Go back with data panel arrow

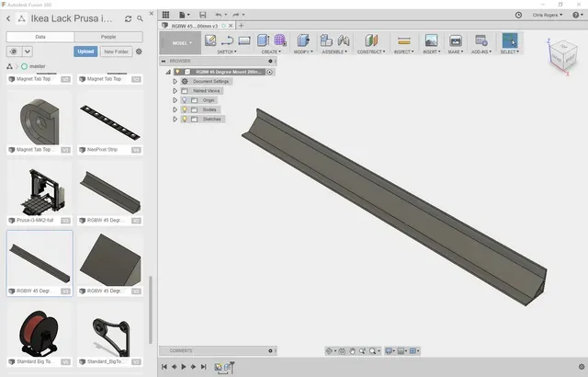pos(8,18)
